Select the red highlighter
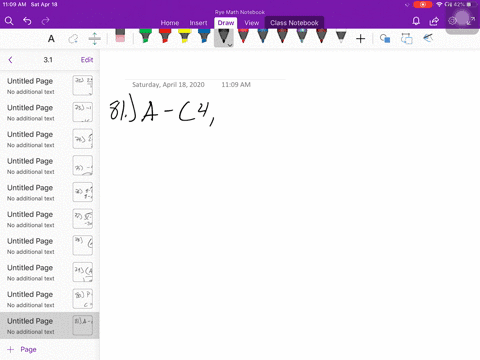Image resolution: width=480 pixels, height=360 pixels. (x=165, y=36)
